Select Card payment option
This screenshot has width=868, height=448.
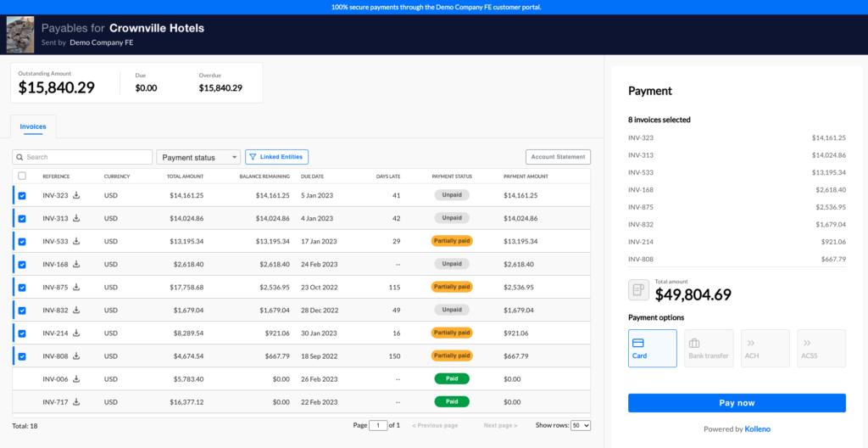point(653,348)
